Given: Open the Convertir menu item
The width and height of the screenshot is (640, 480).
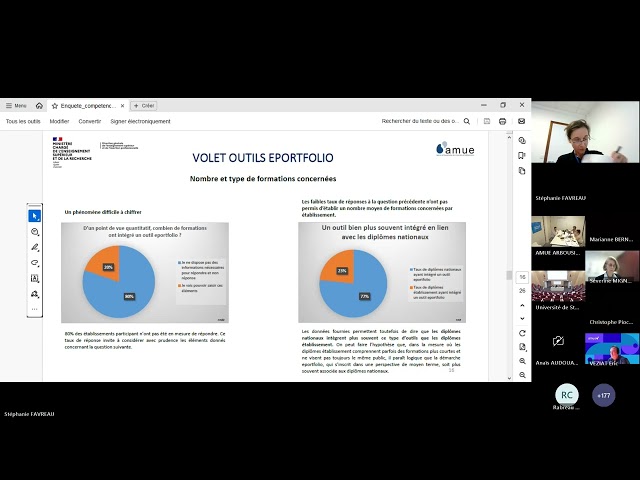Looking at the screenshot, I should point(90,121).
